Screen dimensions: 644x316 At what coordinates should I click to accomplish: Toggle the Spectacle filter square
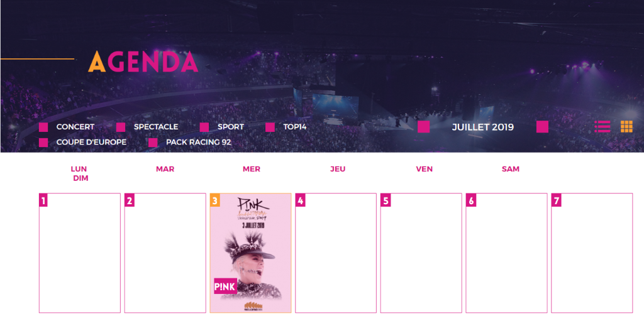click(x=121, y=127)
